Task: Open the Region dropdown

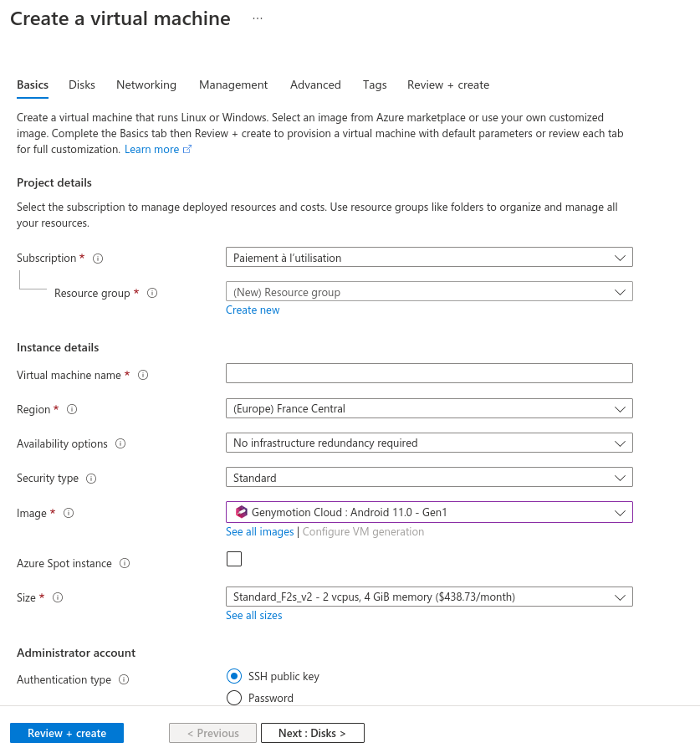Action: [620, 409]
